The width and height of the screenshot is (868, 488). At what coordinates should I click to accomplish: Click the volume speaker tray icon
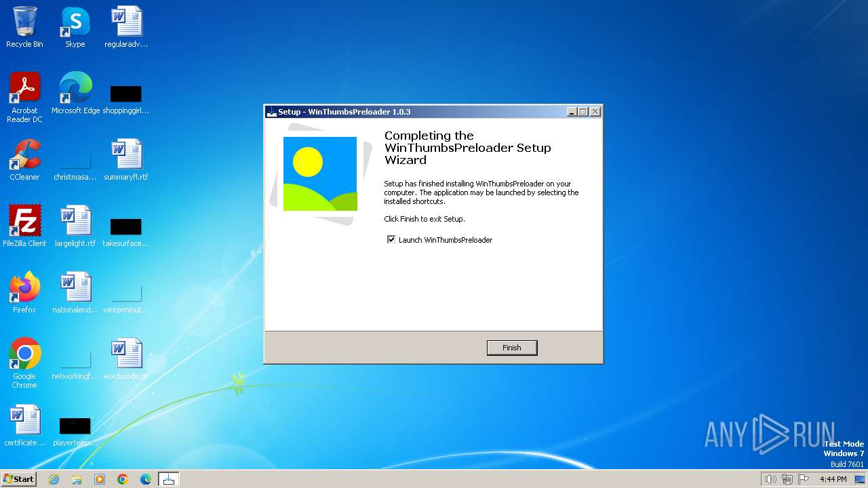point(770,479)
